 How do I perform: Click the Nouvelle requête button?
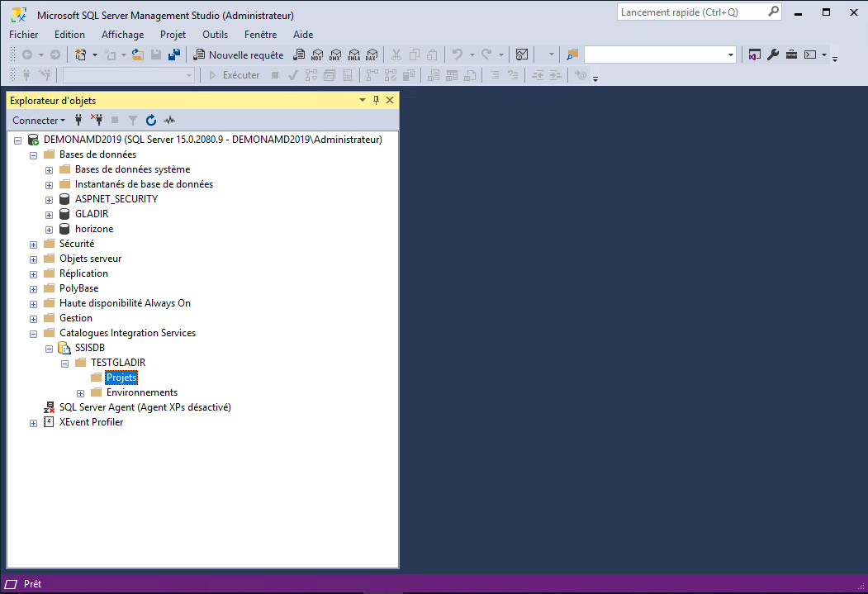point(239,55)
